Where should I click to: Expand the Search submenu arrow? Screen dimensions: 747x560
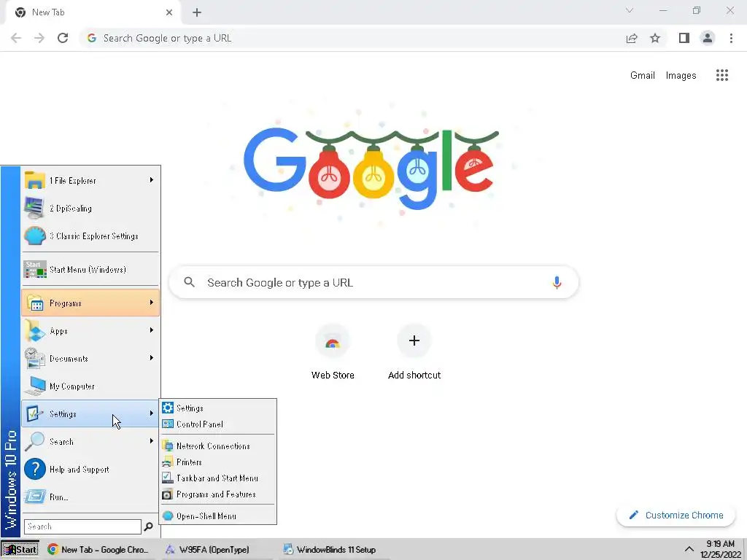point(152,441)
